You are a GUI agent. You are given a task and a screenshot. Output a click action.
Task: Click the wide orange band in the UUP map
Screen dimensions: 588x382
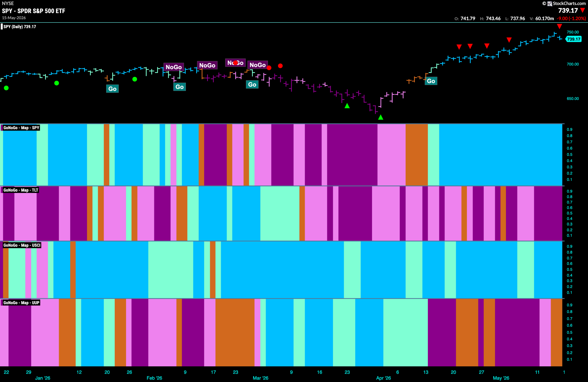(235, 333)
